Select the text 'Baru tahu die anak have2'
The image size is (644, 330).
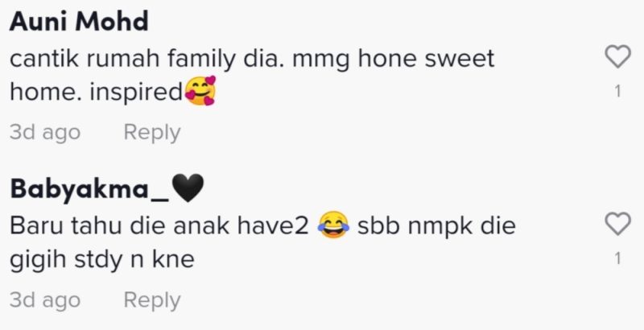159,226
